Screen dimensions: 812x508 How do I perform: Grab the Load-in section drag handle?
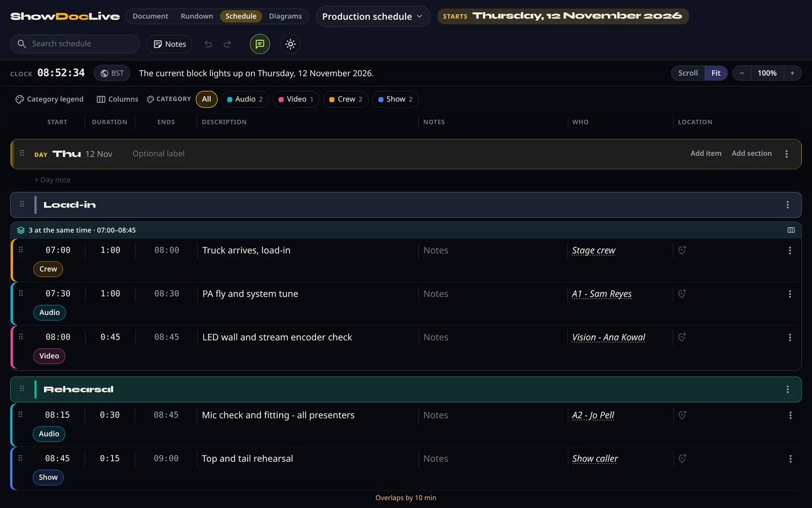[x=22, y=204]
